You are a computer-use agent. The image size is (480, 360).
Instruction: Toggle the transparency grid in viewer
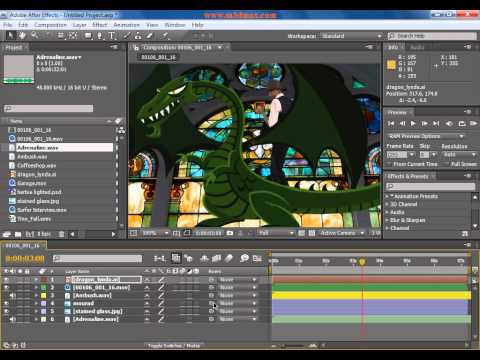tap(312, 233)
